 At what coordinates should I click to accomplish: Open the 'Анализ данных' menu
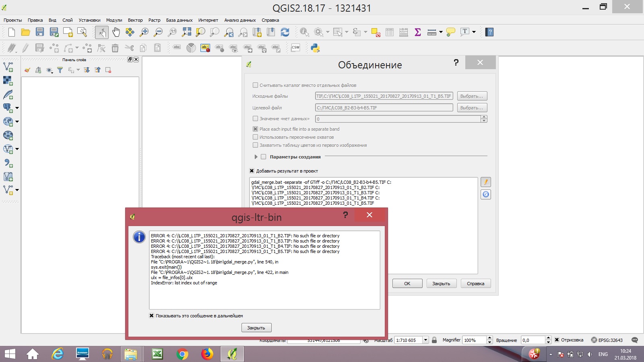click(x=240, y=20)
